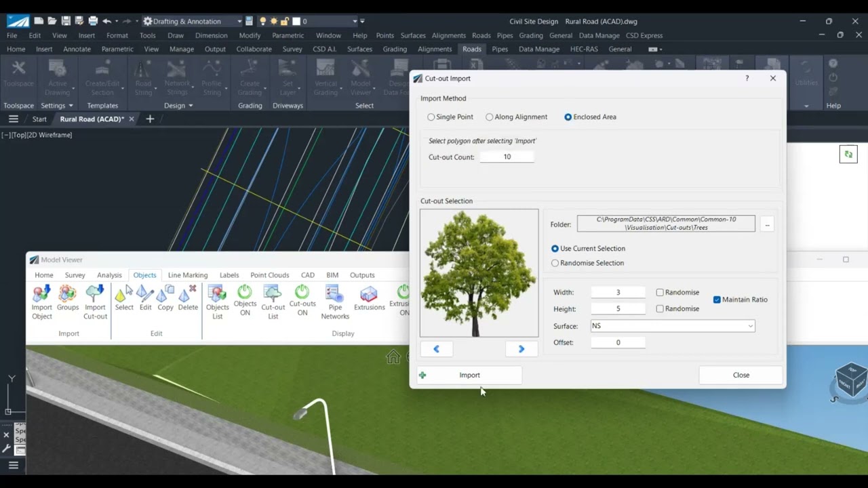Screen dimensions: 868x488
Task: Select Enclosed Area import method
Action: pos(590,117)
